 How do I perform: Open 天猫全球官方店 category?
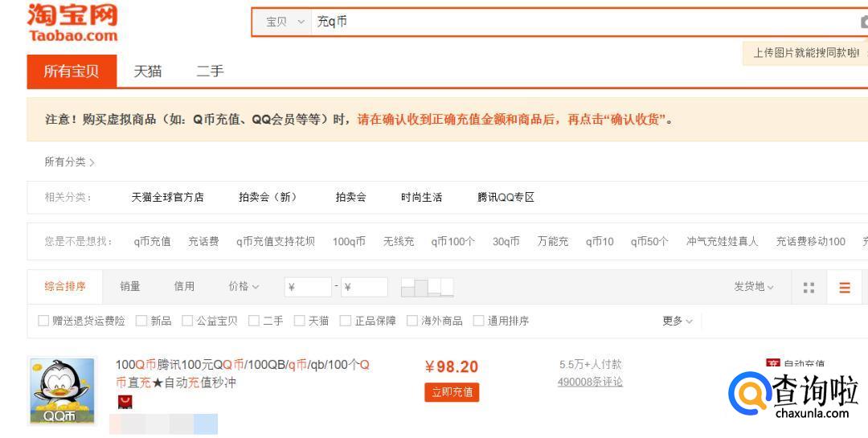pos(167,197)
